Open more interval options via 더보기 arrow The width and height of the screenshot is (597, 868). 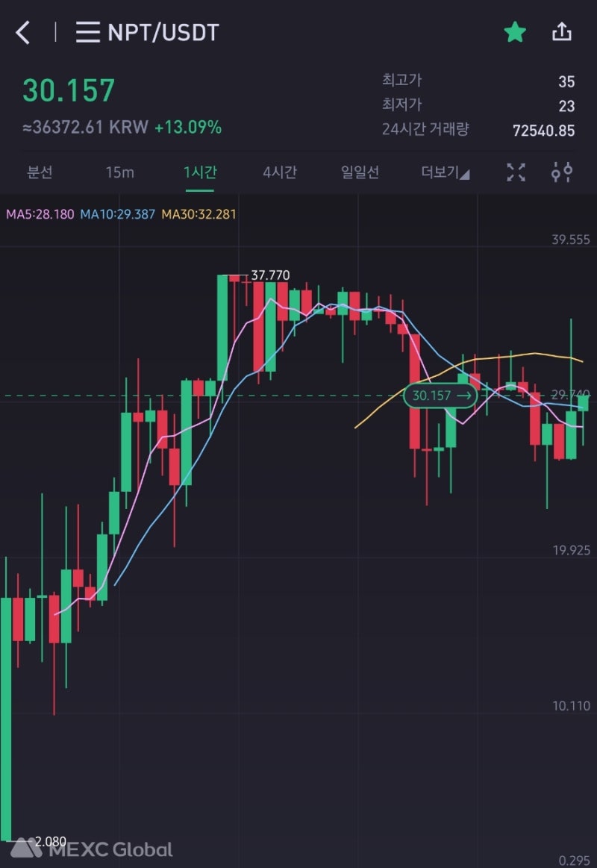[x=464, y=172]
